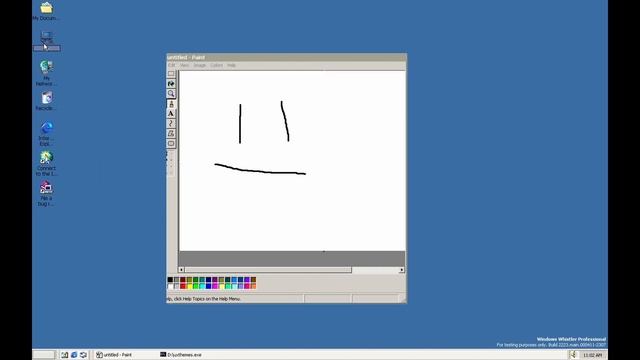Open the Colors menu in Paint
The height and width of the screenshot is (360, 640).
pos(216,65)
